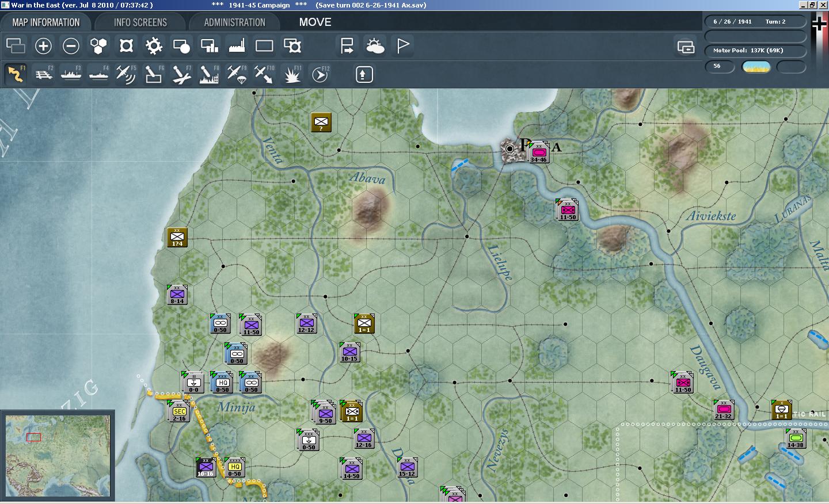Select the purple unit labeled 14-50
This screenshot has width=829, height=504.
coord(351,469)
